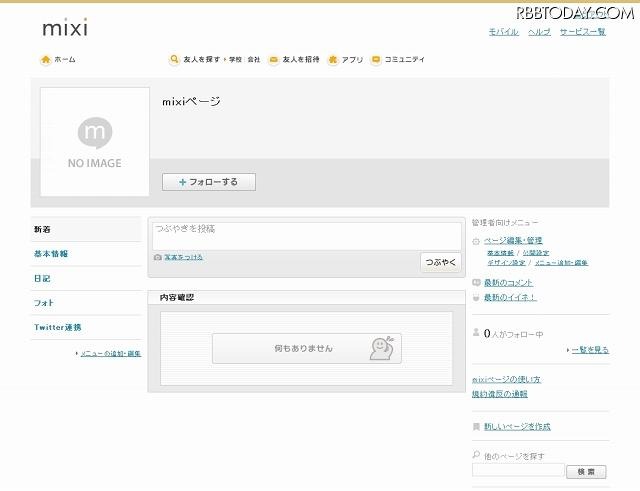The height and width of the screenshot is (491, 640).
Task: Open 新しいページを作成 link
Action: tap(517, 427)
